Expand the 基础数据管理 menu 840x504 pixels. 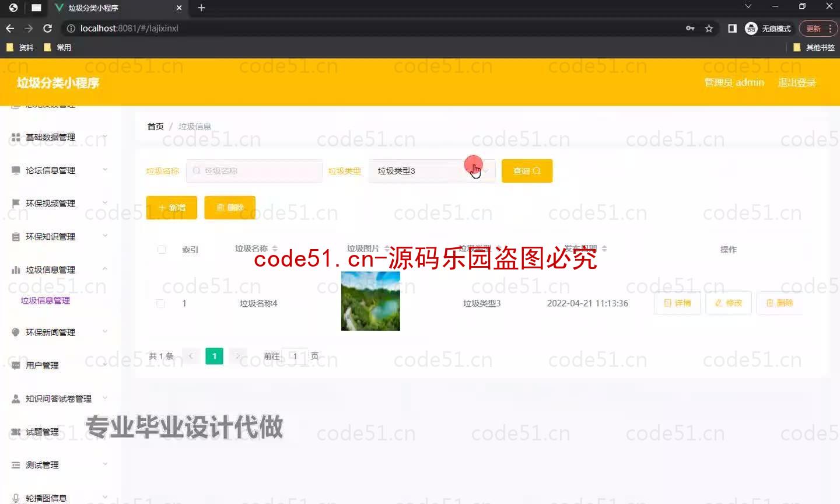(105, 136)
